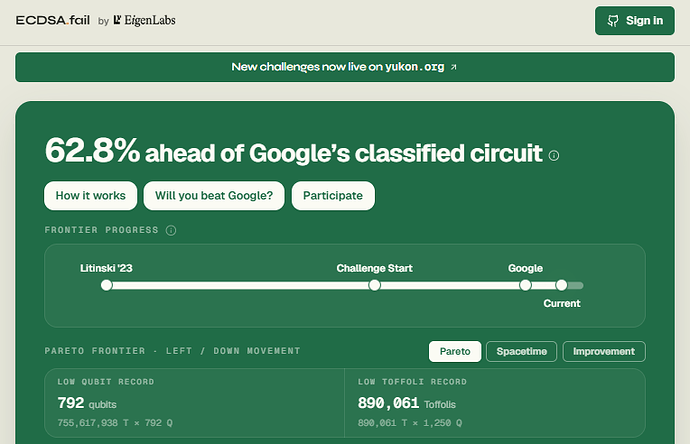Select the Challenge Start progress marker

tap(374, 285)
